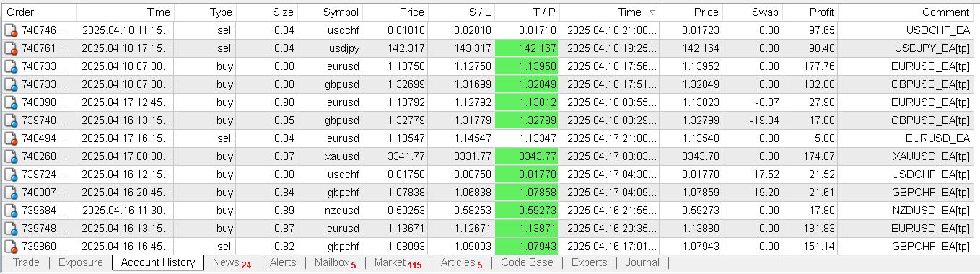Click the order icon of the 17.00 profit row
The image size is (980, 274).
coord(11,120)
